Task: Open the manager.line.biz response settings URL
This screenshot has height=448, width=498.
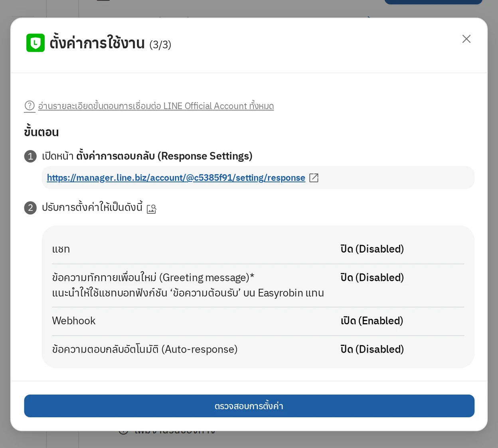Action: 176,178
